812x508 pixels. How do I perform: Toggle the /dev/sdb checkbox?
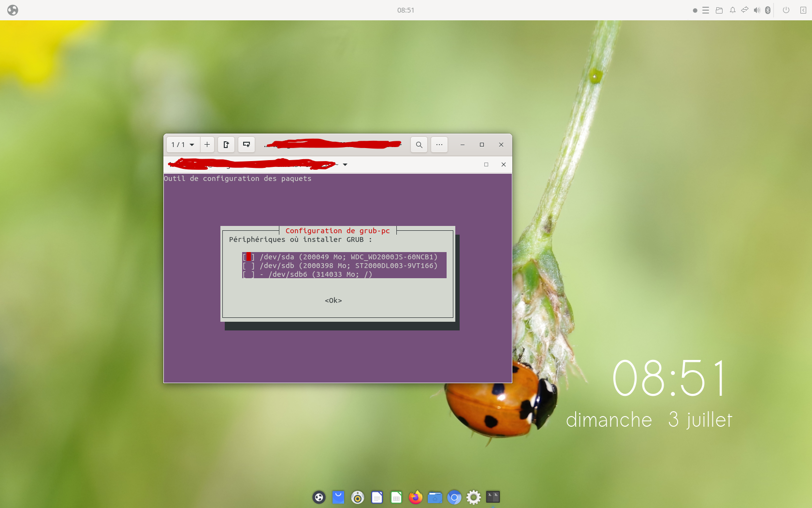coord(248,266)
